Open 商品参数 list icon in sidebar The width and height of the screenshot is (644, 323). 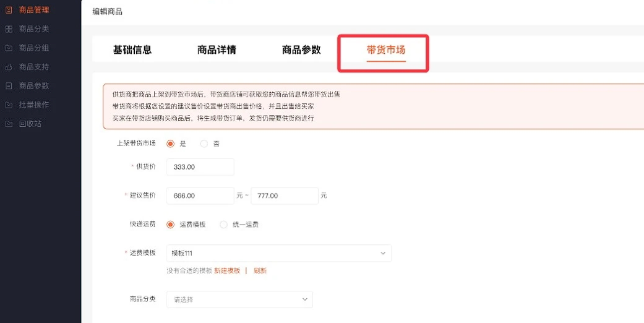pos(9,86)
